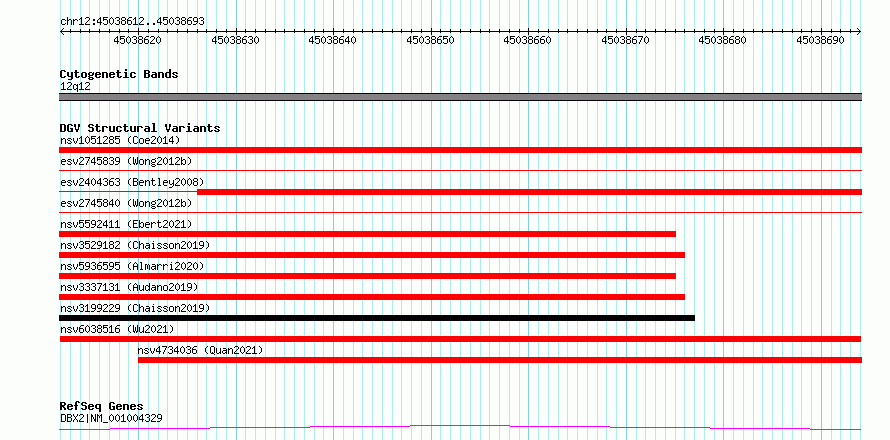Click ruler position 45038670

pyautogui.click(x=625, y=40)
